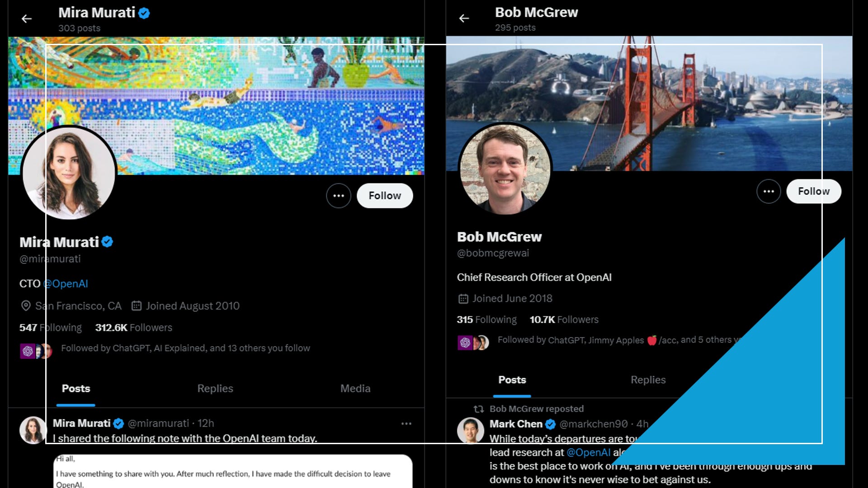Open the three-dot menu on Mira's post
Screen dimensions: 868x488
click(x=406, y=423)
